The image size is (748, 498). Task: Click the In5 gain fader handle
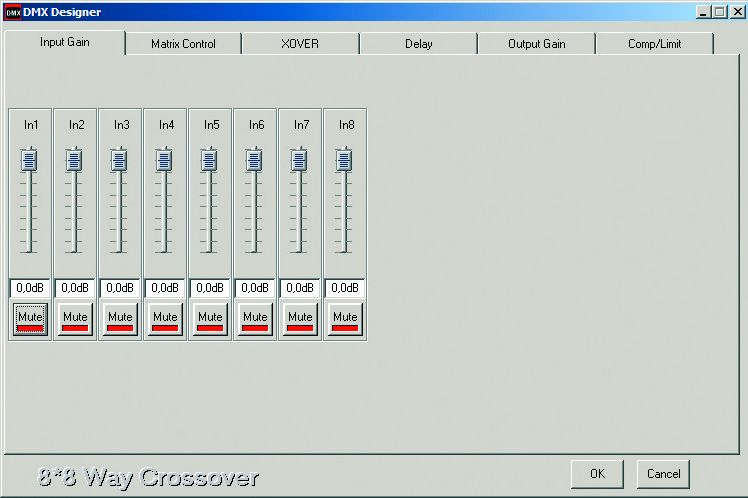pyautogui.click(x=209, y=160)
